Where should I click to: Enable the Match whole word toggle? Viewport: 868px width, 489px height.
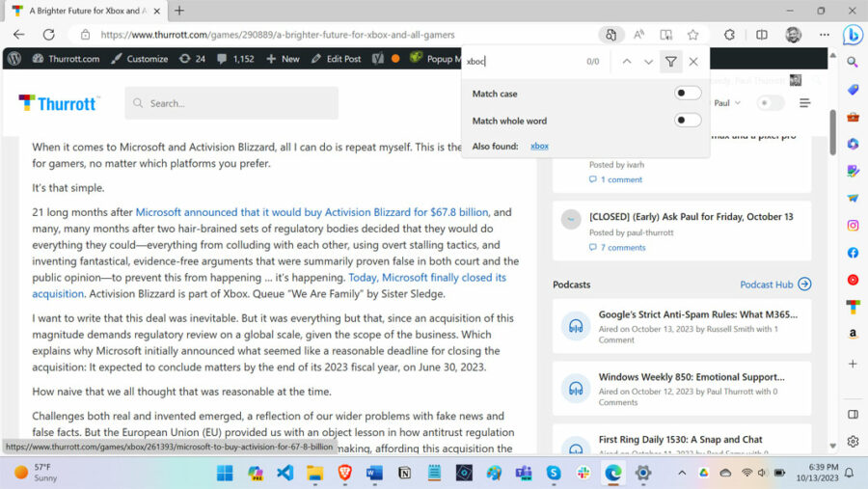point(688,121)
